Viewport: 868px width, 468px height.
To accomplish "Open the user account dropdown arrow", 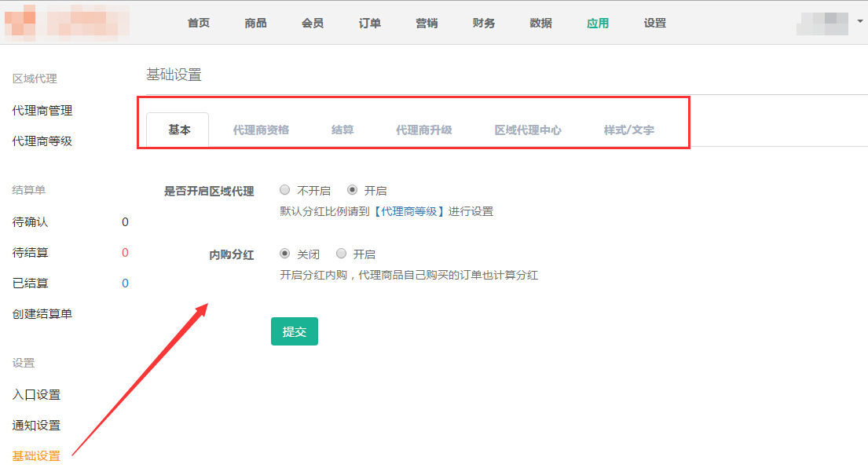I will (860, 21).
